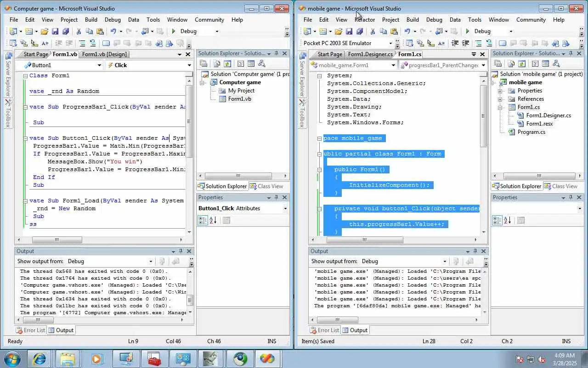Click Comment out lines icon in Computer game toolbar
588x368 pixels.
[x=82, y=43]
